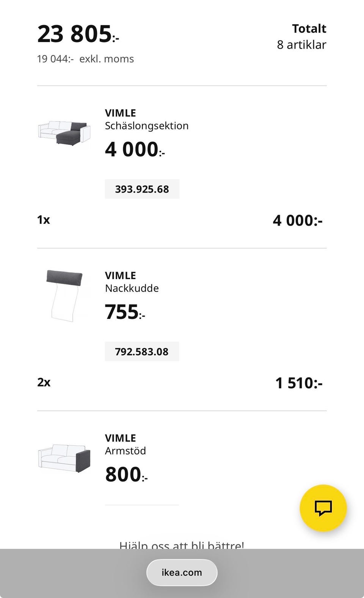The image size is (364, 598).
Task: Open the yellow chat bubble button
Action: tap(323, 508)
